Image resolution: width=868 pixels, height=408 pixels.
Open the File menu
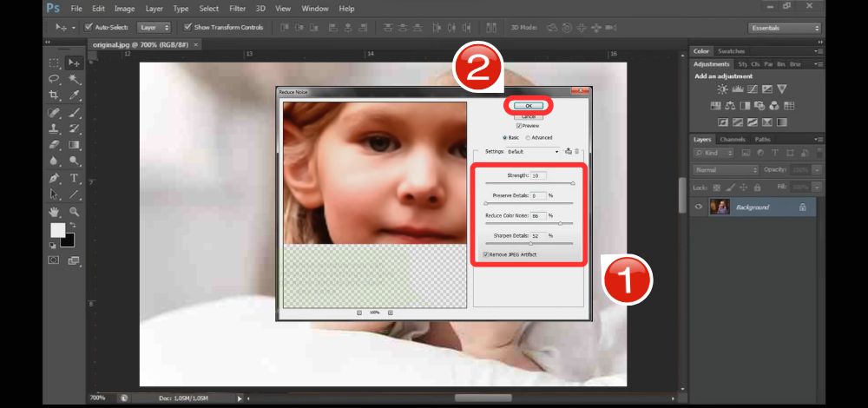[76, 9]
